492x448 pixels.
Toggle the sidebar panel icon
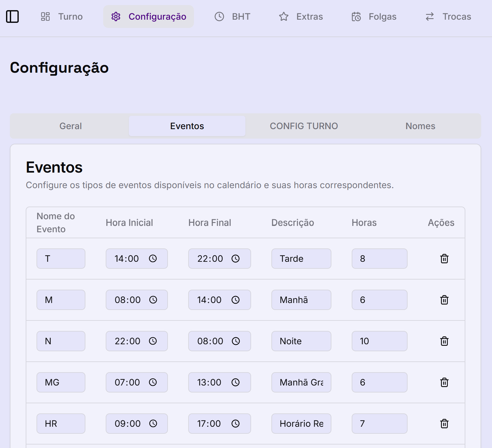click(12, 16)
